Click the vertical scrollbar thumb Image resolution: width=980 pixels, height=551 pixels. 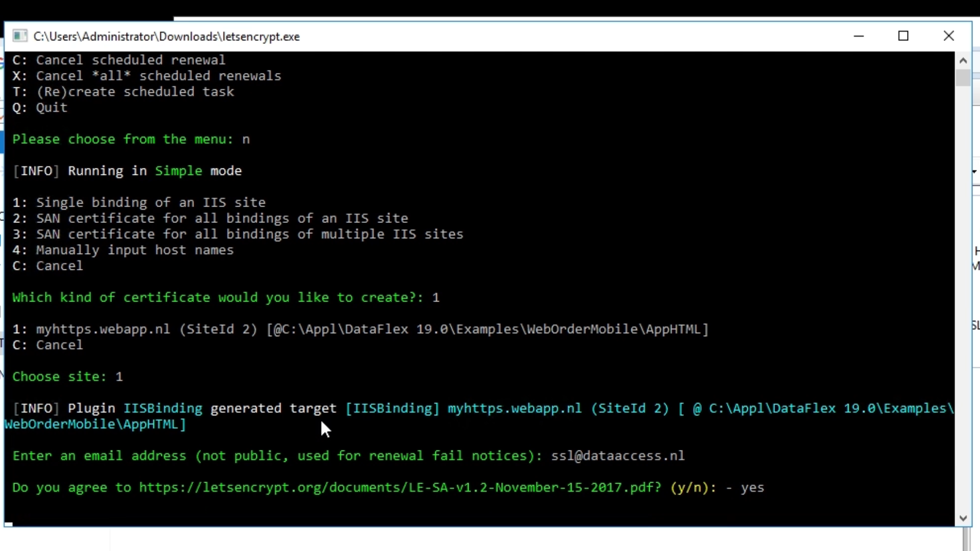click(963, 78)
